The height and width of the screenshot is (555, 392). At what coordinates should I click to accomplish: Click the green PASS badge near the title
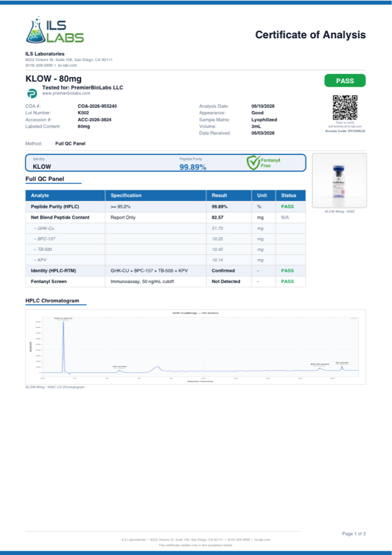pyautogui.click(x=345, y=81)
